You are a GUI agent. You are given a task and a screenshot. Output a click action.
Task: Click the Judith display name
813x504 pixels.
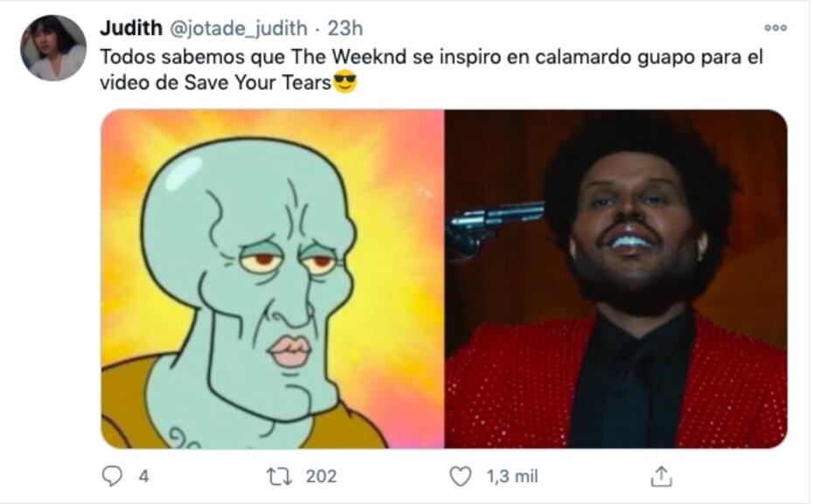tap(131, 28)
